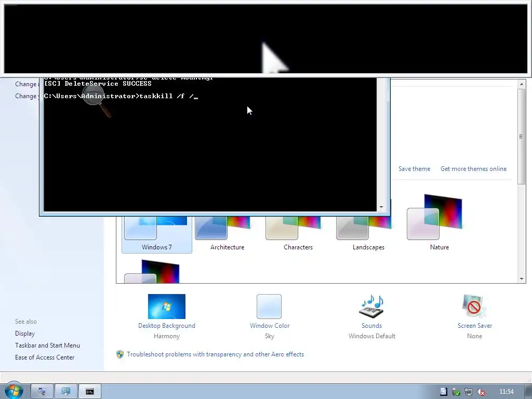The image size is (532, 399).
Task: Click the Window Color label text
Action: tap(270, 326)
